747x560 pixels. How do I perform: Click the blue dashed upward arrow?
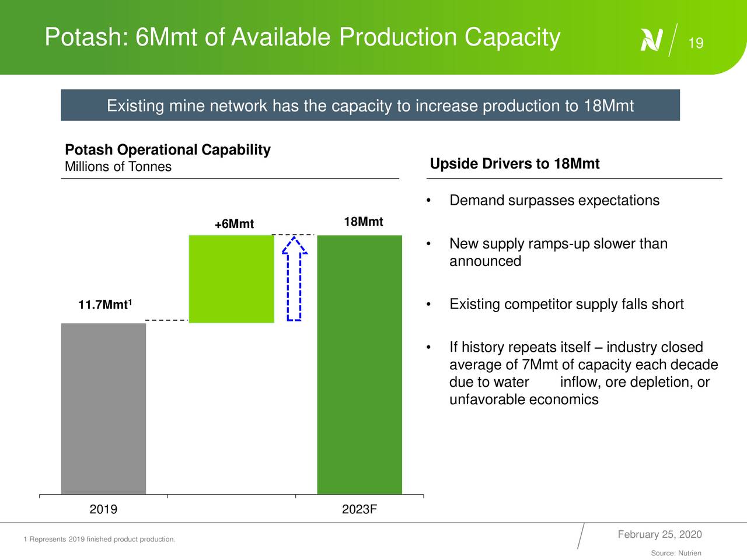[294, 278]
